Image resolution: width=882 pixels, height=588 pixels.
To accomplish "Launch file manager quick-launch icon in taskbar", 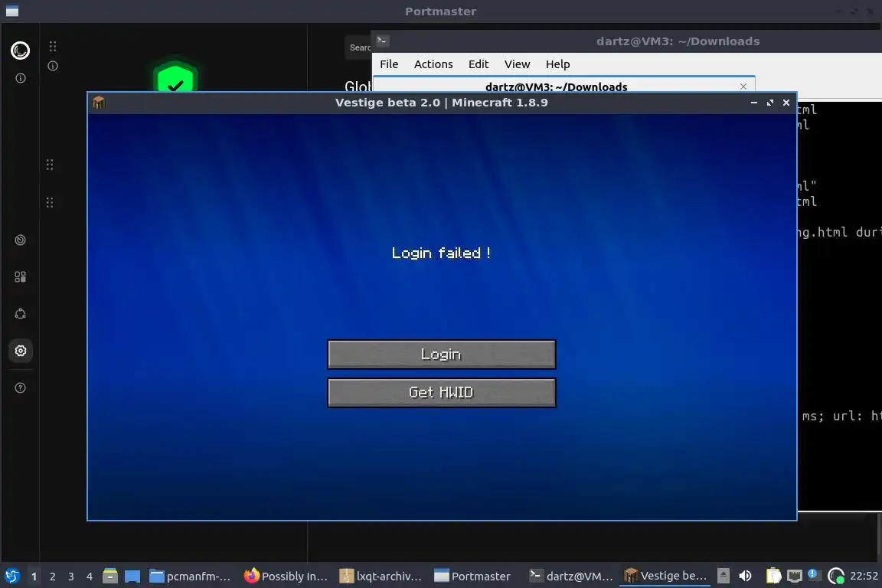I will 110,576.
